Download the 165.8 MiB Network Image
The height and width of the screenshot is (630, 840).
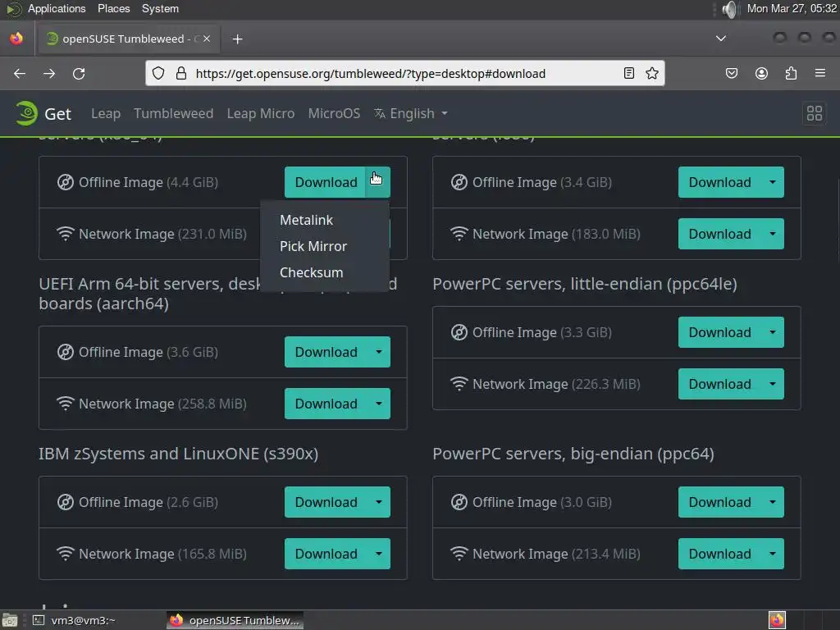pyautogui.click(x=326, y=554)
